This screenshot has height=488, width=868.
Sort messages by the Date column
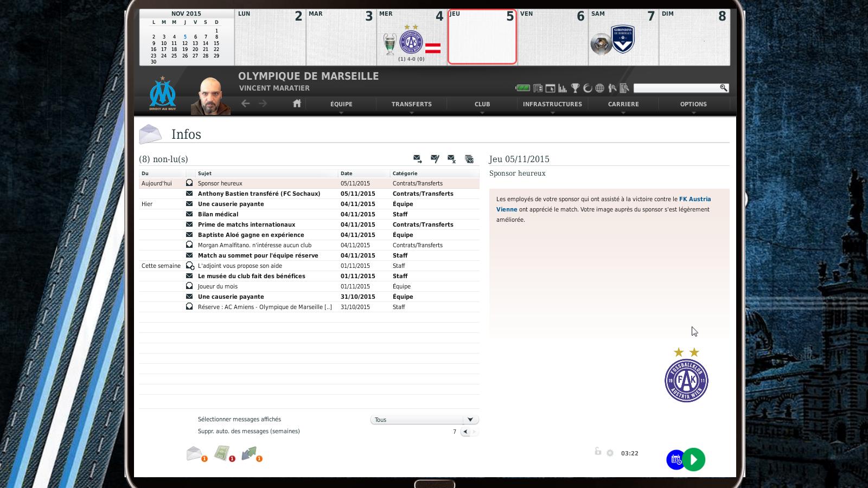(364, 174)
